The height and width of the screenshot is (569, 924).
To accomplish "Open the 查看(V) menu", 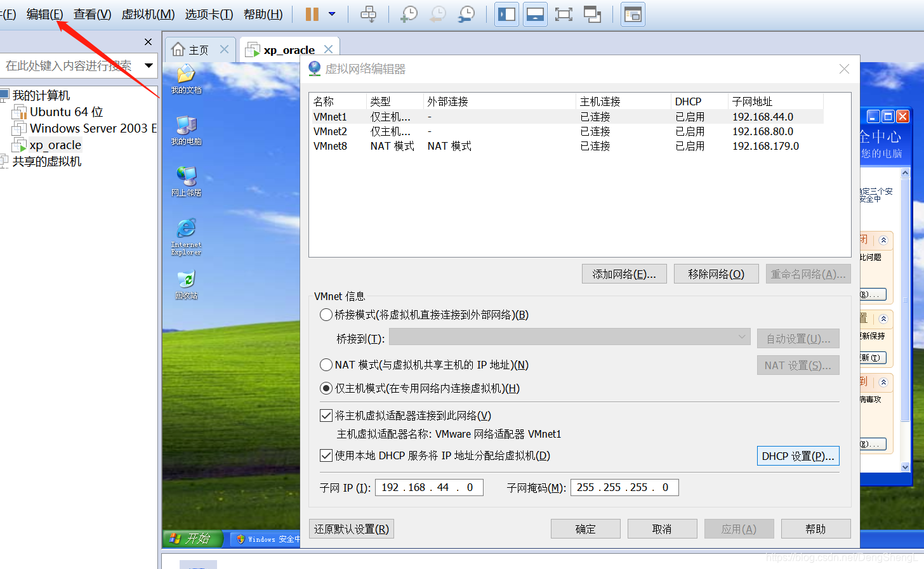I will tap(93, 14).
